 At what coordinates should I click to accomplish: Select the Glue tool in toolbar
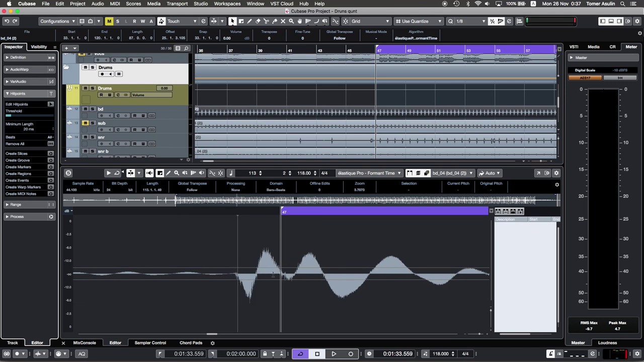[x=275, y=21]
